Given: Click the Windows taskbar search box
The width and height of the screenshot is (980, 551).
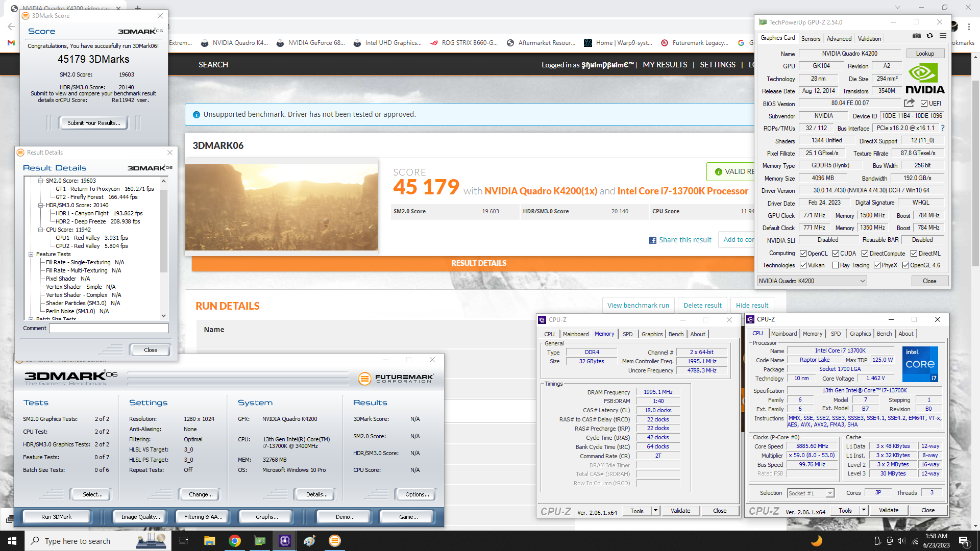Looking at the screenshot, I should (97, 541).
